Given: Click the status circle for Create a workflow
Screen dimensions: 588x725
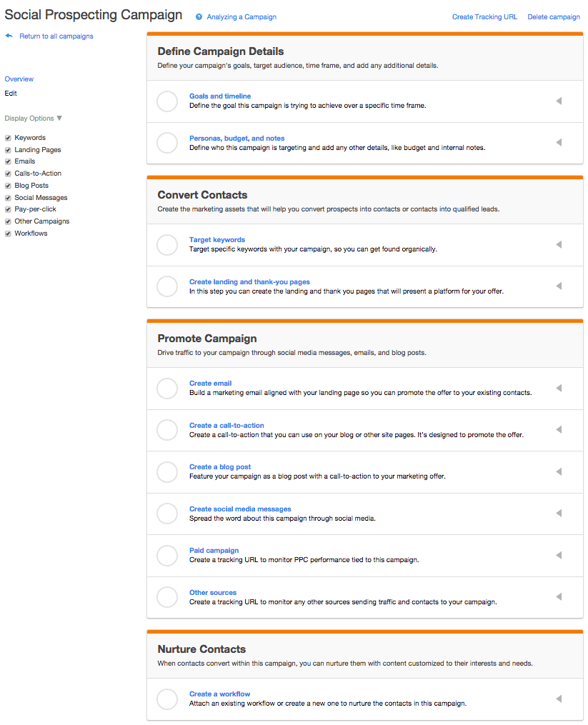Looking at the screenshot, I should click(167, 699).
